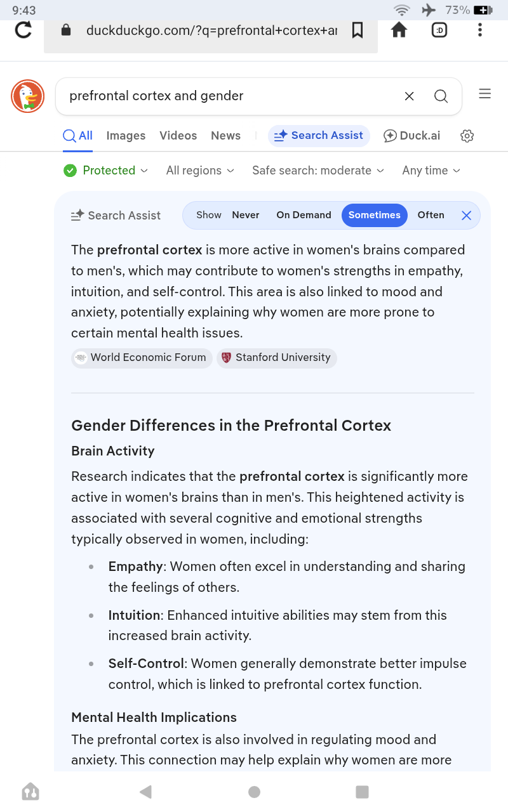Expand the All regions dropdown
This screenshot has width=508, height=812.
click(x=200, y=171)
